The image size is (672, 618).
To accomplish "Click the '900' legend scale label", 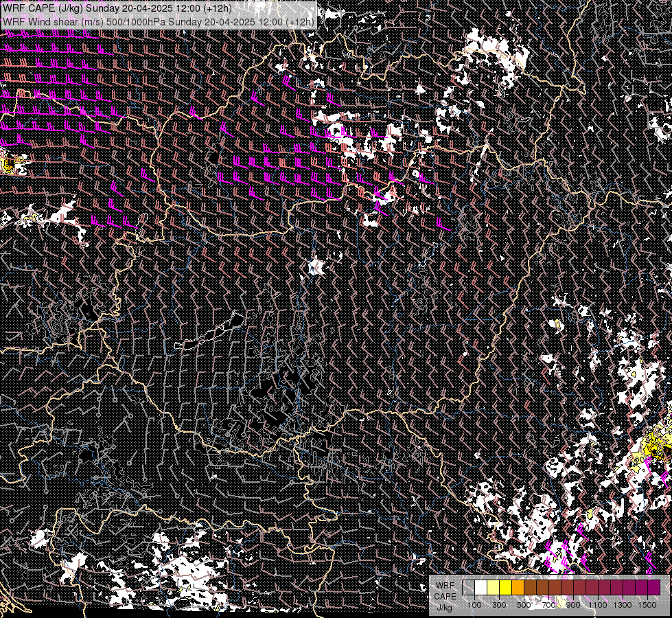I will pyautogui.click(x=573, y=605).
